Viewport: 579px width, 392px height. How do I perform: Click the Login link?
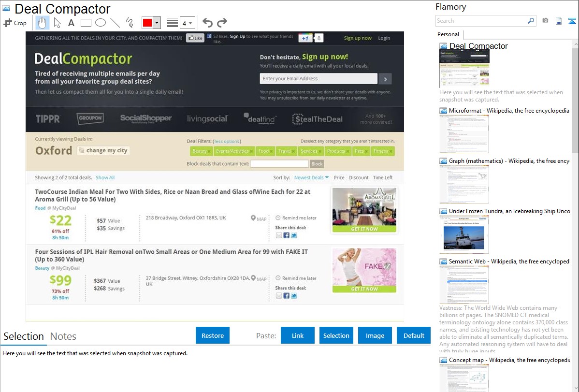(384, 38)
